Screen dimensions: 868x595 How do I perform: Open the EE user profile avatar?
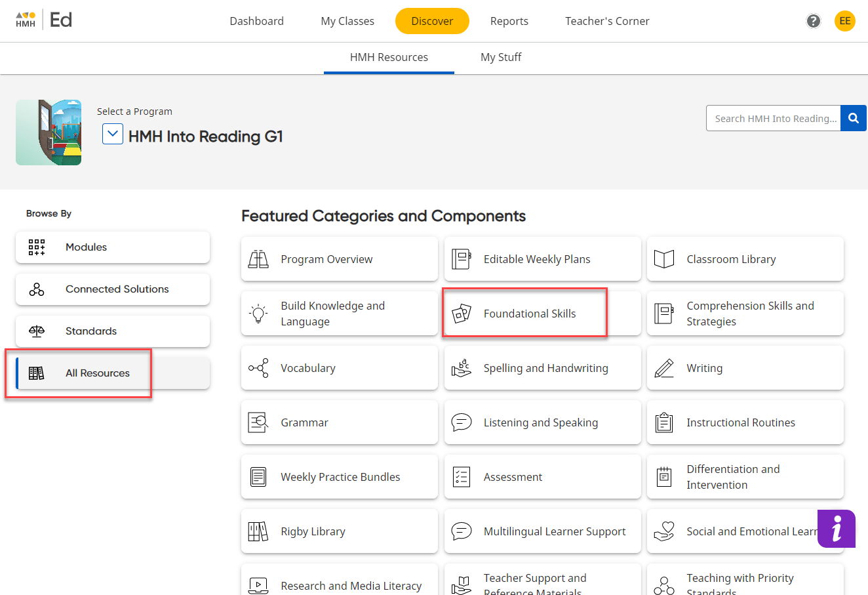844,21
